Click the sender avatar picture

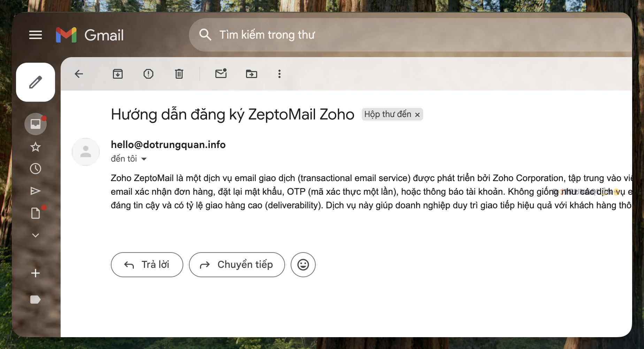coord(86,152)
